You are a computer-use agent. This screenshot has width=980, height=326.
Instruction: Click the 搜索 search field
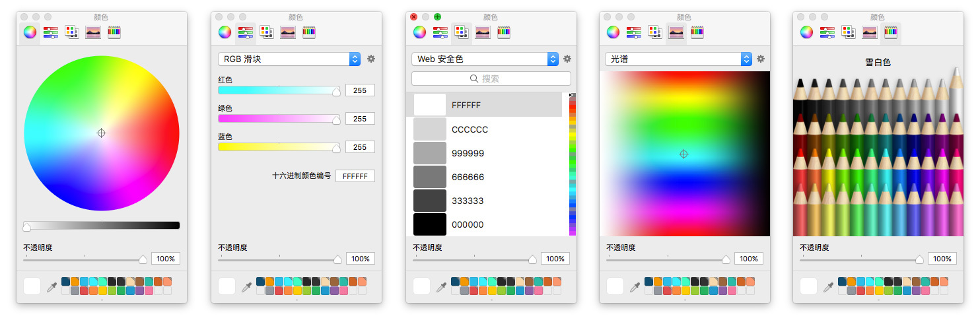pyautogui.click(x=491, y=79)
